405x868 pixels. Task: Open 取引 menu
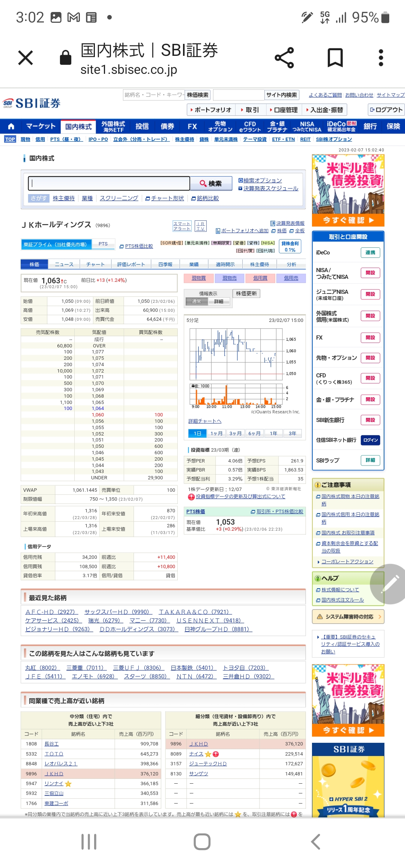[250, 110]
